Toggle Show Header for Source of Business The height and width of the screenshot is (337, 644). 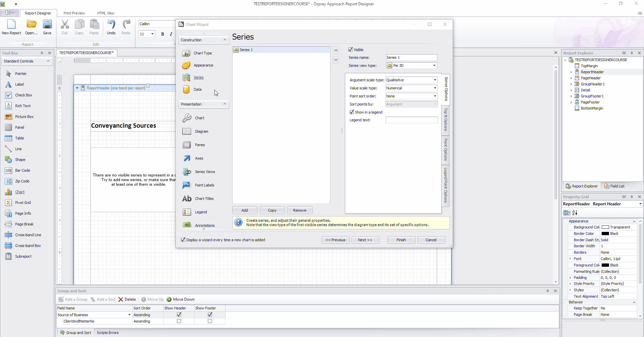coord(179,315)
